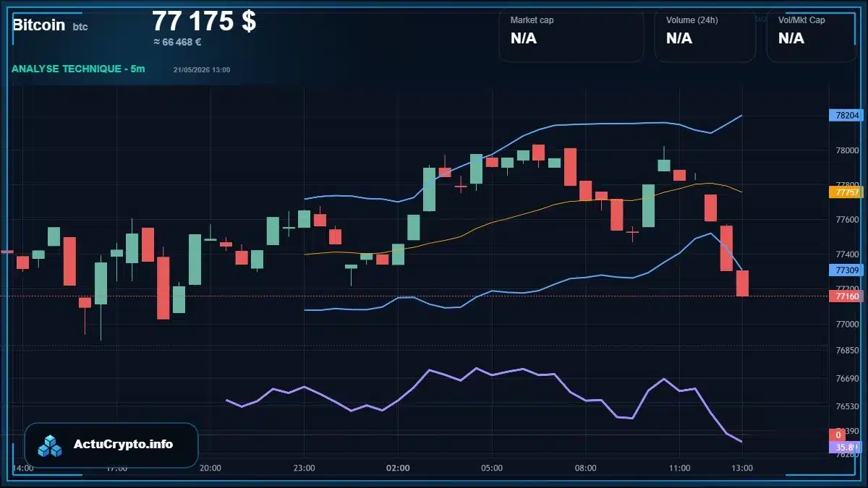
Task: Click the orange 77757 moving average price tag
Action: 847,192
